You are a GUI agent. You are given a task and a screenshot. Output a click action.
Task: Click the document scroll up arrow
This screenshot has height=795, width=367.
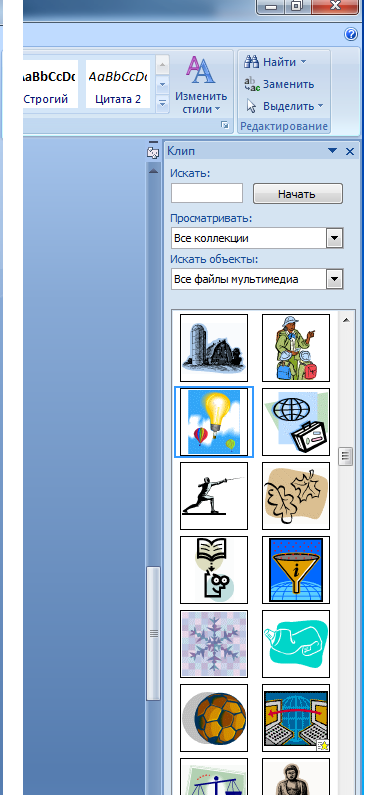(153, 171)
